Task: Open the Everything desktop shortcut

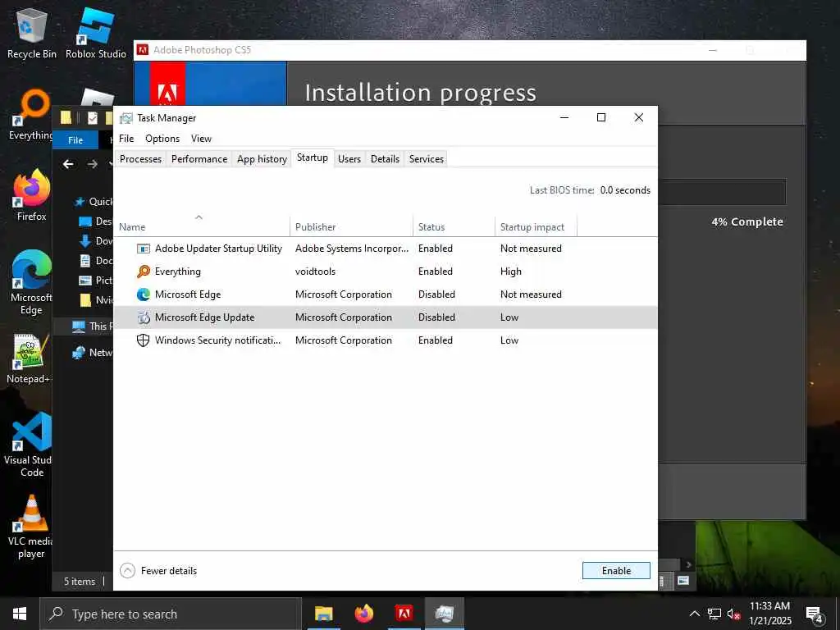Action: click(30, 115)
